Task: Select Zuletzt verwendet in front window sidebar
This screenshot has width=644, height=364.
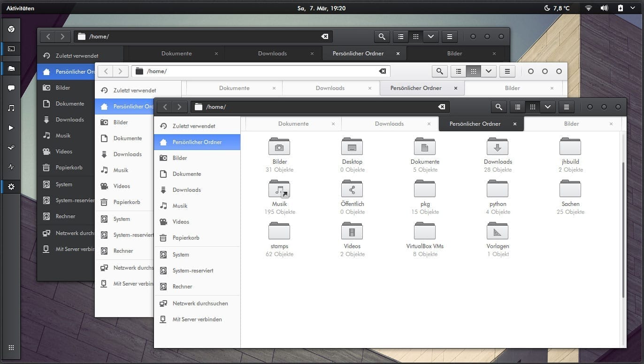Action: point(197,126)
